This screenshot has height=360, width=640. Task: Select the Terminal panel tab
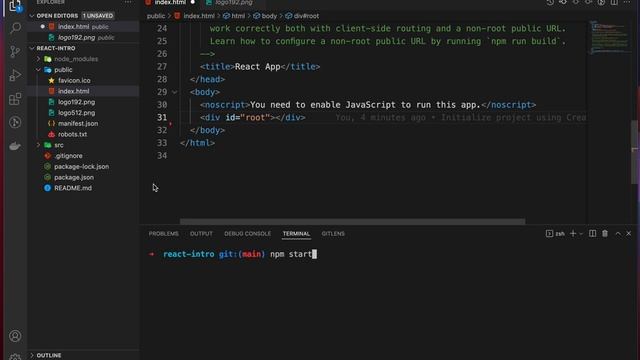click(296, 233)
